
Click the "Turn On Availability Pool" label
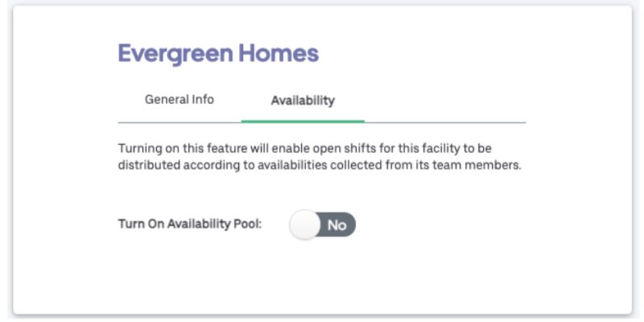coord(190,225)
